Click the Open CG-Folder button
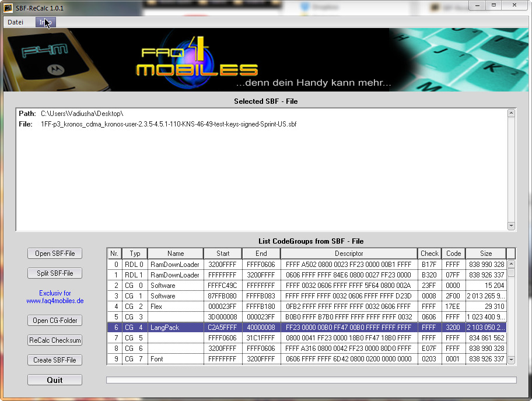Viewport: 532px width, 401px height. (55, 321)
